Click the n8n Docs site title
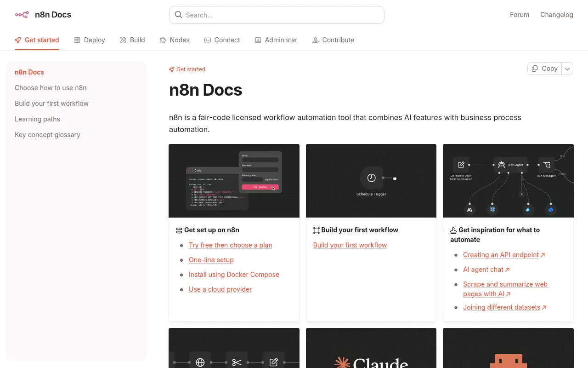This screenshot has width=588, height=368. pyautogui.click(x=53, y=15)
